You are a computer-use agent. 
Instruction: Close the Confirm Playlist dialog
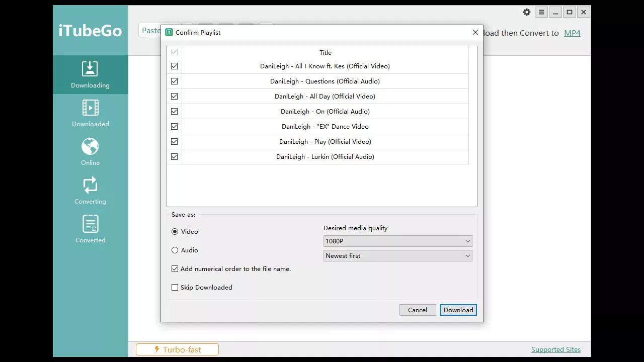point(475,32)
